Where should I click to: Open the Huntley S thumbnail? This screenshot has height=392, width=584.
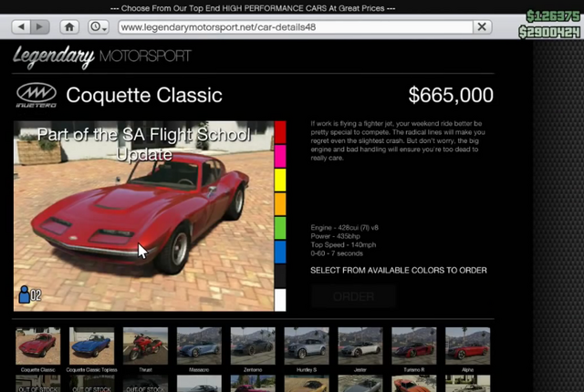point(307,346)
